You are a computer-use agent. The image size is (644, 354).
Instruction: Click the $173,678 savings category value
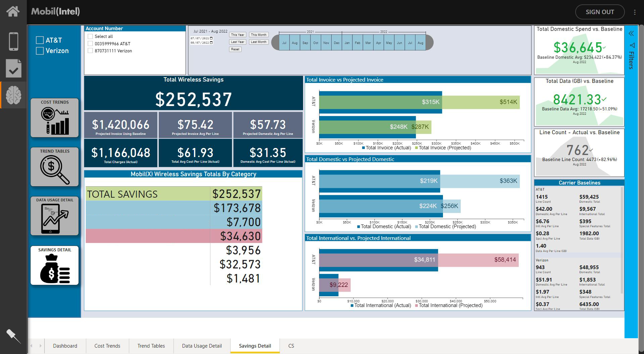[x=237, y=208]
